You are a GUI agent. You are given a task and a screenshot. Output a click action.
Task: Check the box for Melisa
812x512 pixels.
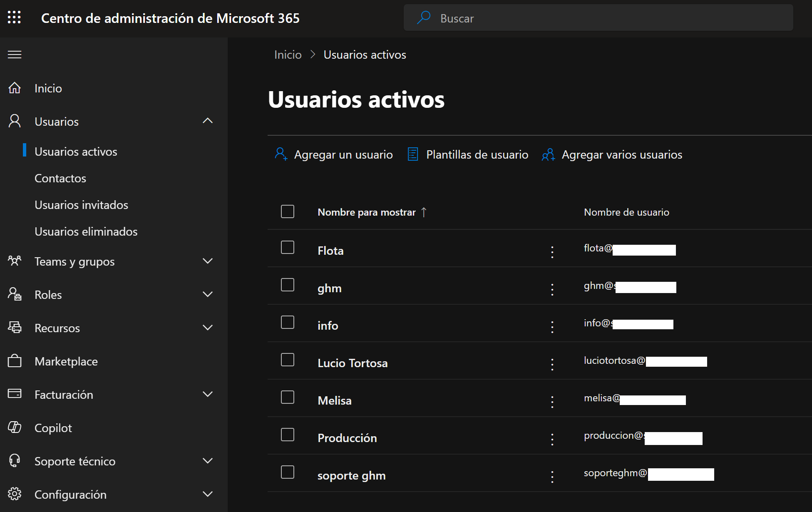coord(288,397)
